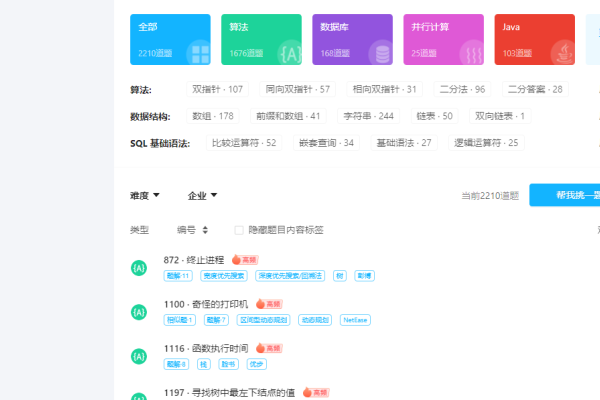Screen dimensions: 600x400
Task: Select 宽度优先搜索 tag under problem 872
Action: click(x=224, y=276)
